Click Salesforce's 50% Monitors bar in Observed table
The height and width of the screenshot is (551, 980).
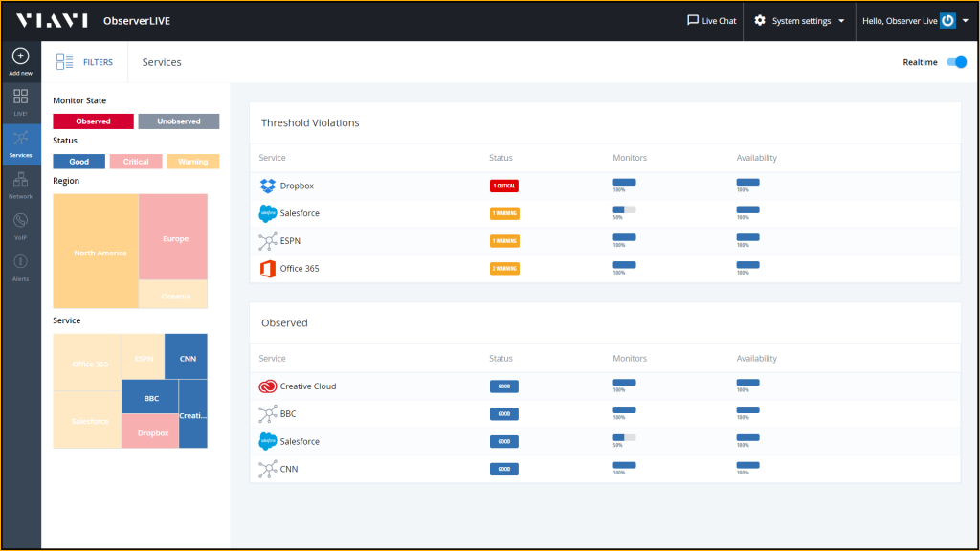coord(624,438)
